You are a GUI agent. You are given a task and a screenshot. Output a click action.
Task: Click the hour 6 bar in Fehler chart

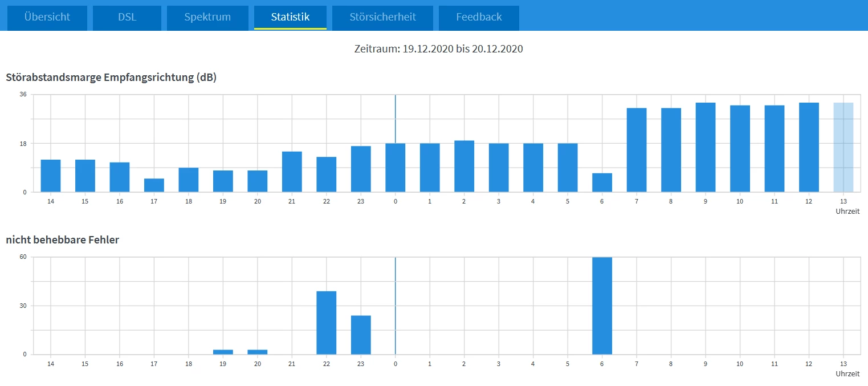(x=602, y=306)
